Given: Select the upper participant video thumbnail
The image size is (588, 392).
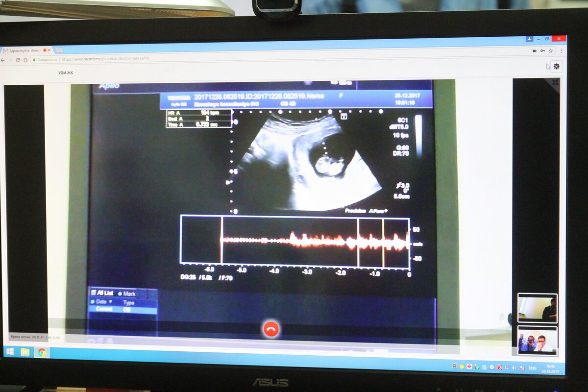Looking at the screenshot, I should pos(538,308).
